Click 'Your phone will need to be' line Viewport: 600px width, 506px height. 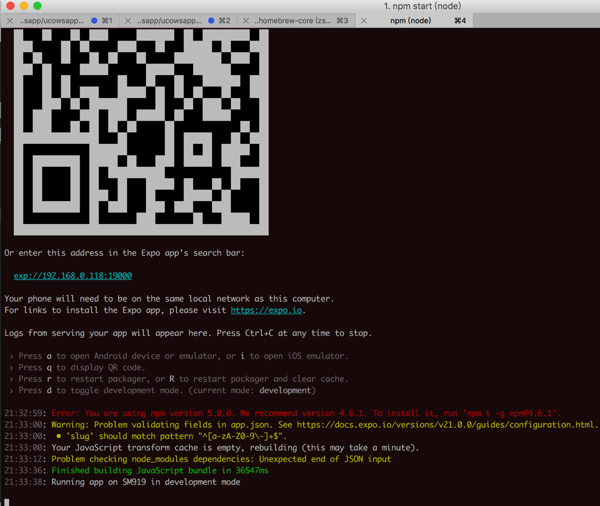[x=169, y=299]
